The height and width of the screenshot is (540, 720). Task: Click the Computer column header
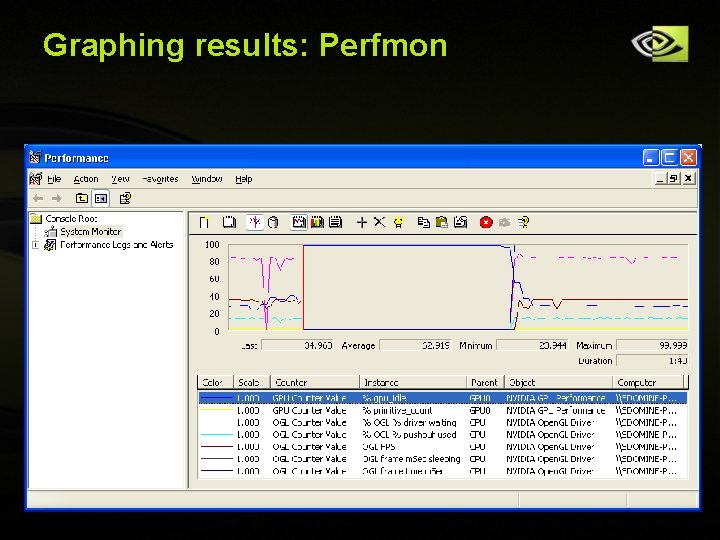pyautogui.click(x=648, y=382)
